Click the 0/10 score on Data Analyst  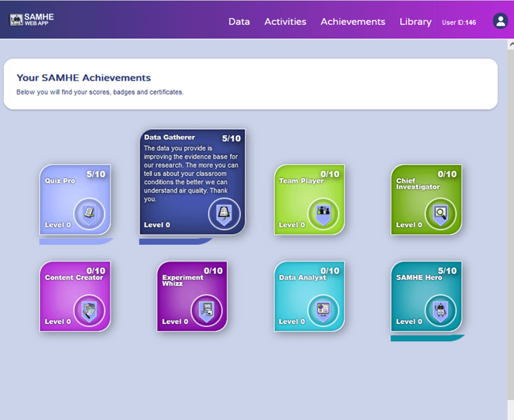pos(330,271)
